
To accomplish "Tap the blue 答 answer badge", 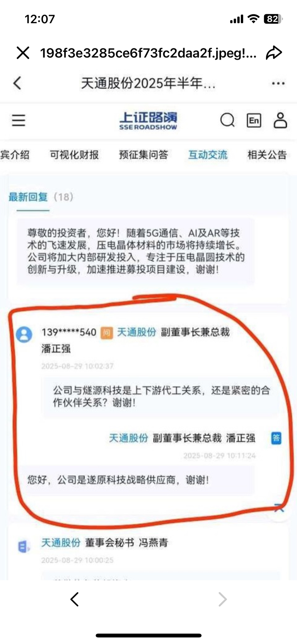I will point(276,438).
